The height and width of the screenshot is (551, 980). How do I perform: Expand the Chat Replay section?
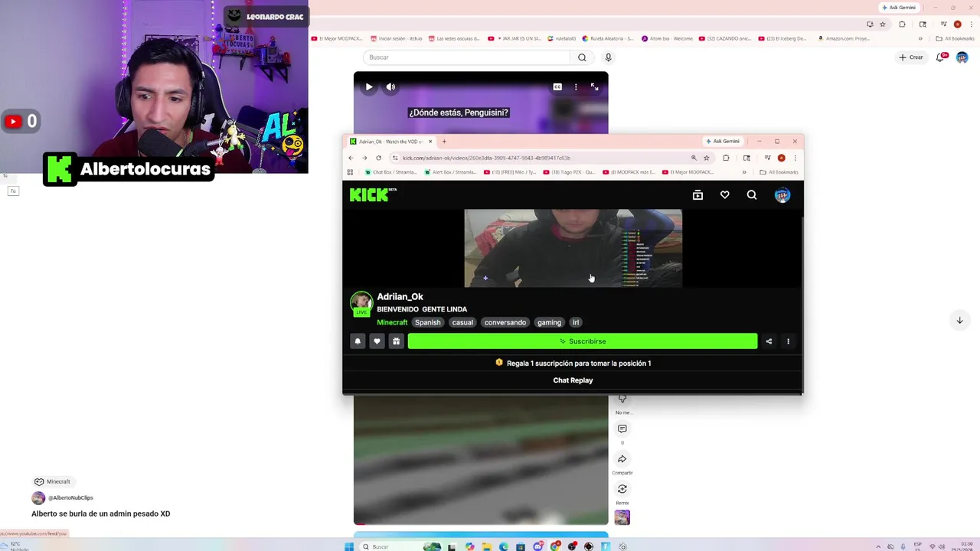[x=573, y=380]
